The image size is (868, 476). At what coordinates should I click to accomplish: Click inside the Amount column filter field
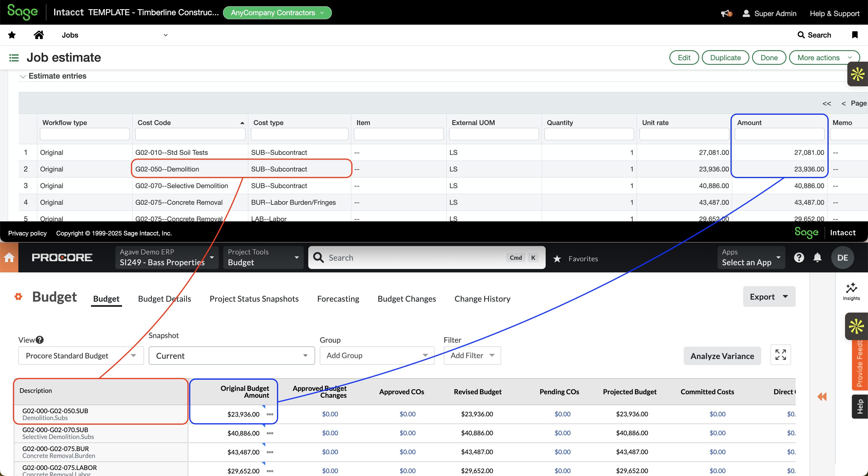(779, 134)
